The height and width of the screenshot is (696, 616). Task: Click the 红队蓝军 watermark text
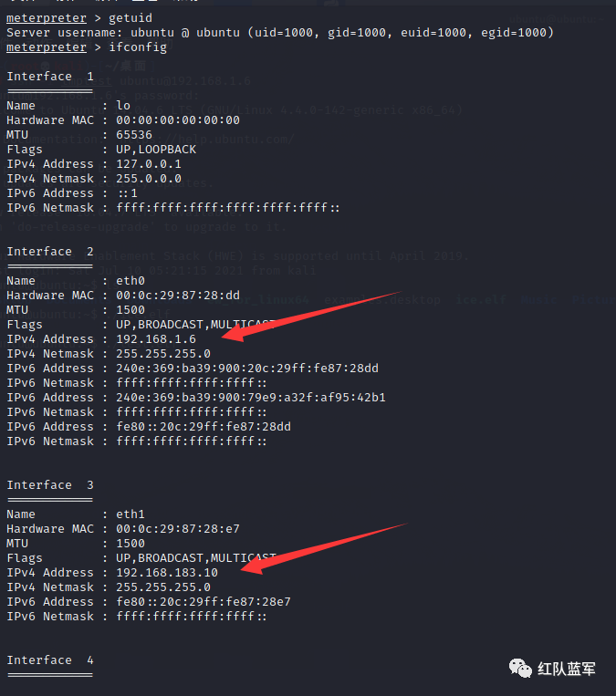566,669
